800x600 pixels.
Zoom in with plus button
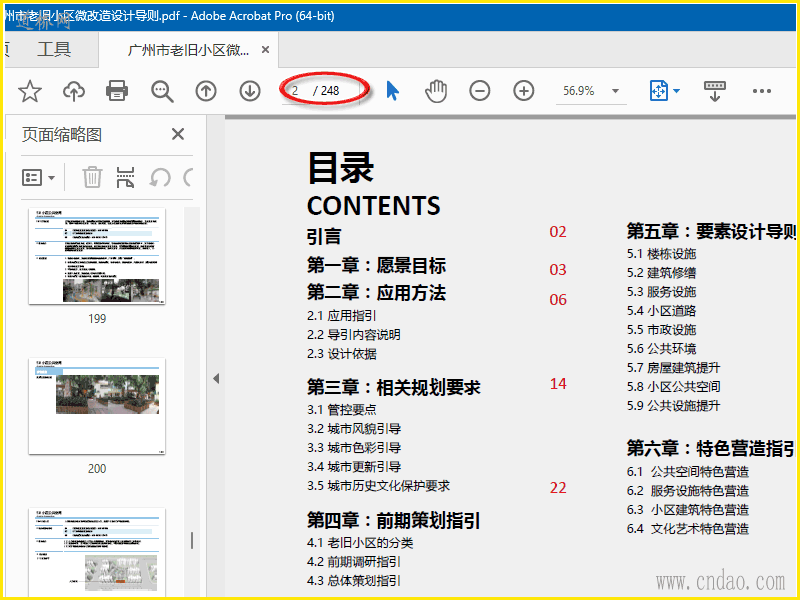click(x=524, y=91)
